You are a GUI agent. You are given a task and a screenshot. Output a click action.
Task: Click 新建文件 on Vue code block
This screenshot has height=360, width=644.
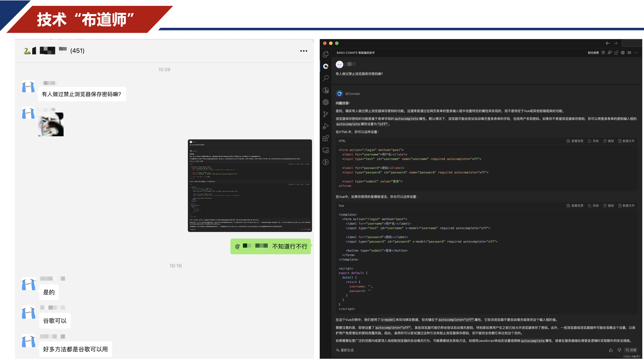click(626, 206)
